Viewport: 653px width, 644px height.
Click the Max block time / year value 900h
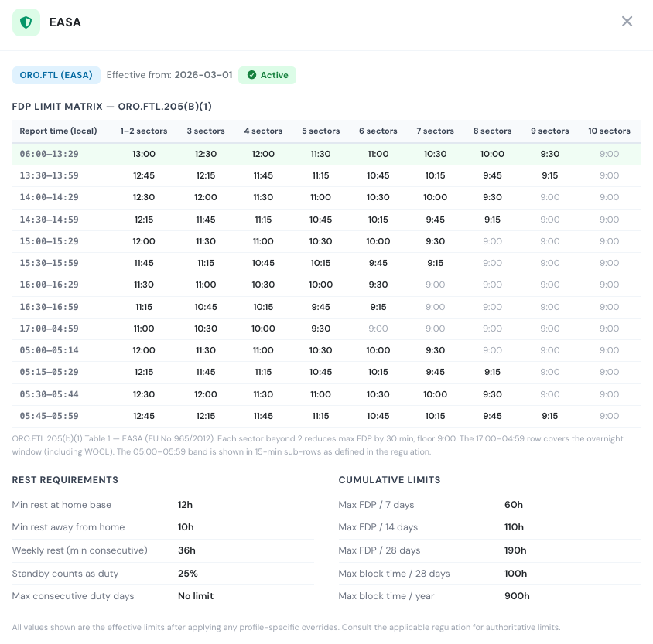[x=517, y=596]
